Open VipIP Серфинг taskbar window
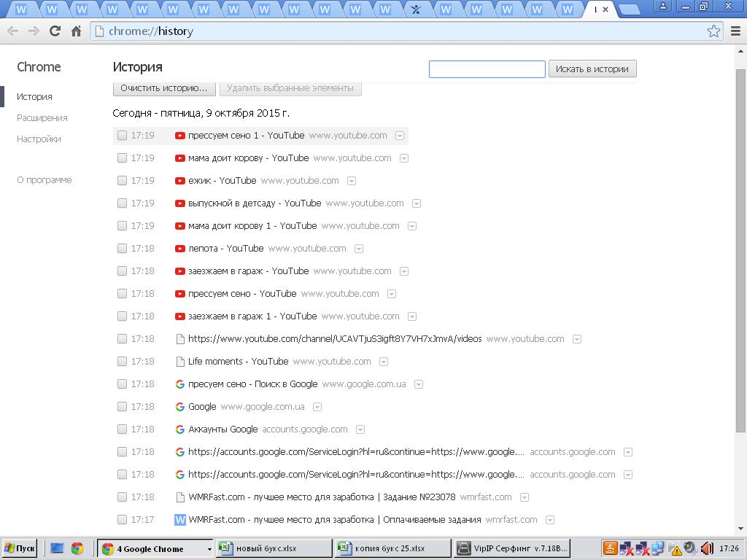Screen dimensions: 747x560 coord(513,548)
